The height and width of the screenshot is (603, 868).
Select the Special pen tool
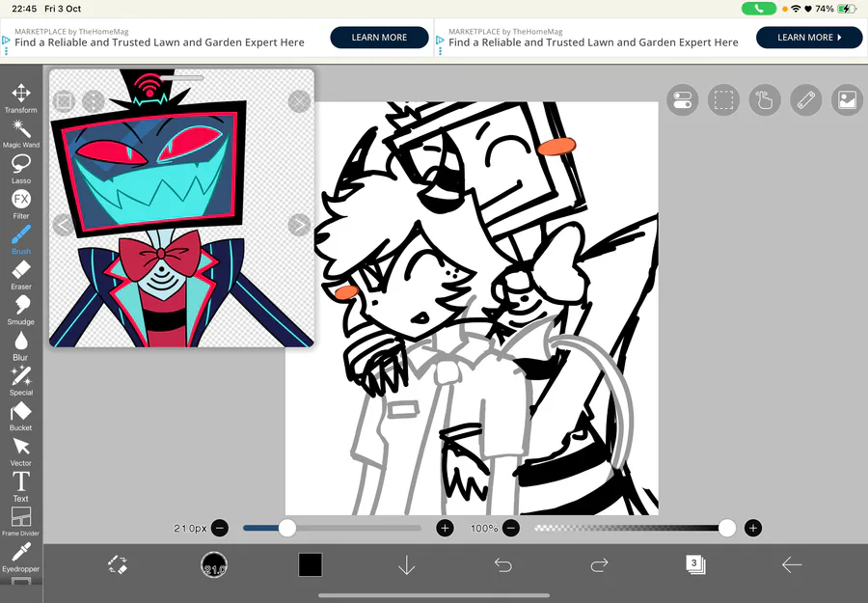pos(21,381)
